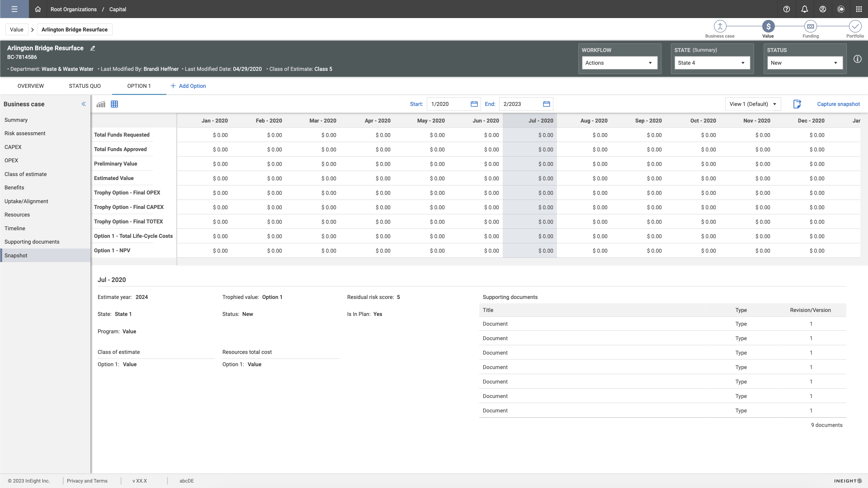This screenshot has width=868, height=488.
Task: Open the State 4 dropdown
Action: click(712, 63)
